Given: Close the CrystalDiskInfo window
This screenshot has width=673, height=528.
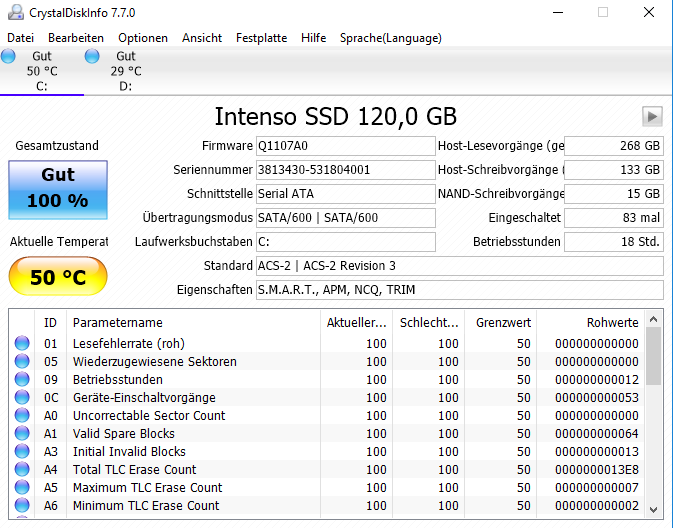Looking at the screenshot, I should tap(649, 12).
